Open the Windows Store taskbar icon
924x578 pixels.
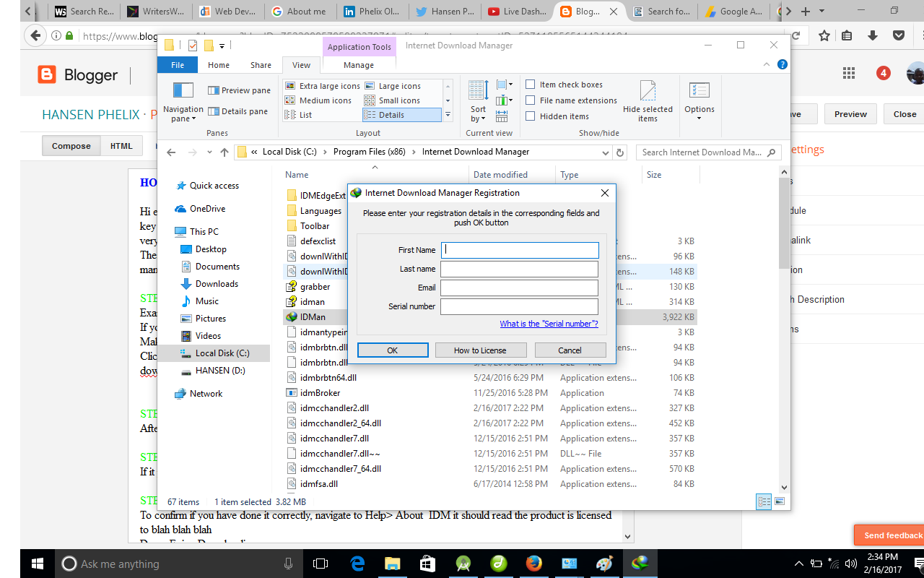[428, 564]
